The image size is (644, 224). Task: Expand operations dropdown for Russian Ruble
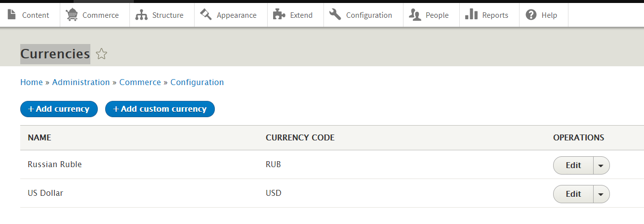tap(601, 166)
